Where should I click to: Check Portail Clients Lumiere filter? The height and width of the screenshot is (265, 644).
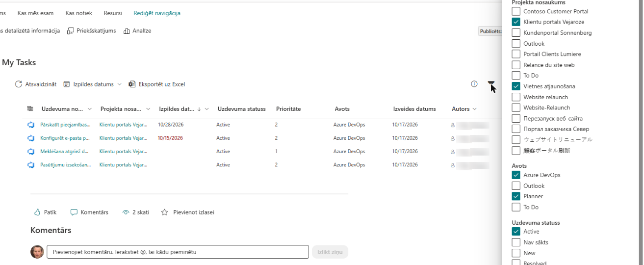[x=516, y=54]
